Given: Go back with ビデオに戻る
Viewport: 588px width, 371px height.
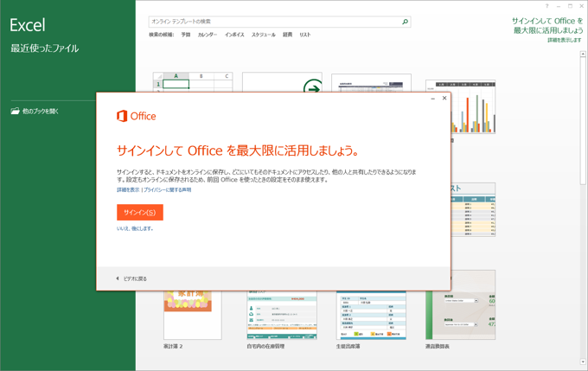Looking at the screenshot, I should pos(135,278).
